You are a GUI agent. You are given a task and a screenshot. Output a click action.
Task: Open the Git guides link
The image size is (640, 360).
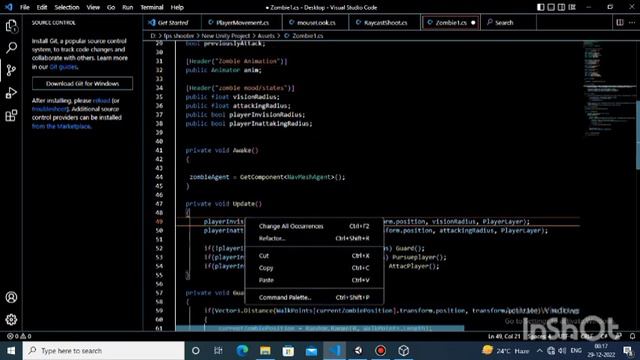pos(63,67)
